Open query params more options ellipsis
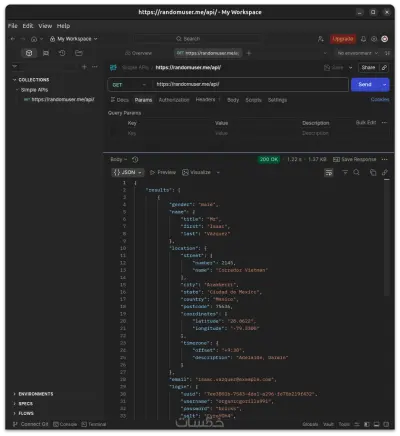Screen dimensions: 400x436 (x=385, y=123)
